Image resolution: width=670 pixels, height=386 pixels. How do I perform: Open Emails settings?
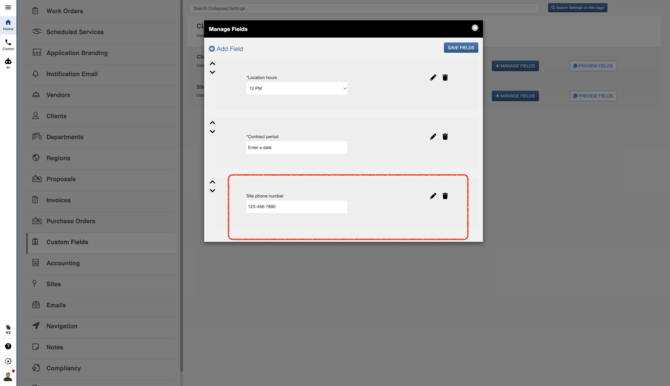(x=101, y=305)
